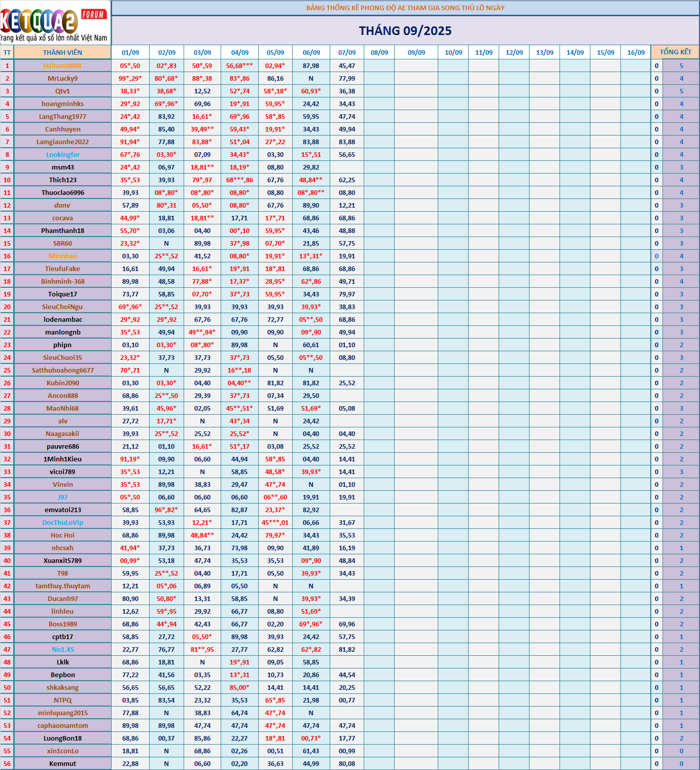Click member name cocava
This screenshot has width=700, height=770.
click(62, 218)
